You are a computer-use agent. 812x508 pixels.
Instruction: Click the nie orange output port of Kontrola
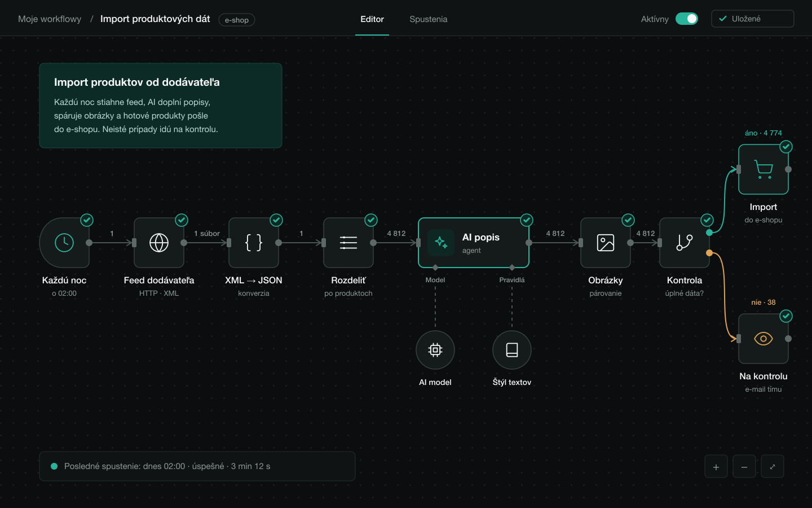pyautogui.click(x=709, y=253)
